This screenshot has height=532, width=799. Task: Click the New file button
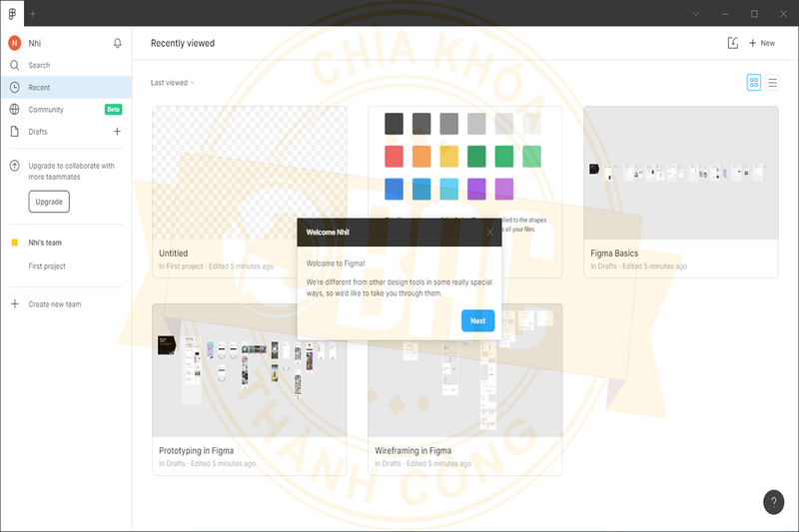pyautogui.click(x=762, y=43)
